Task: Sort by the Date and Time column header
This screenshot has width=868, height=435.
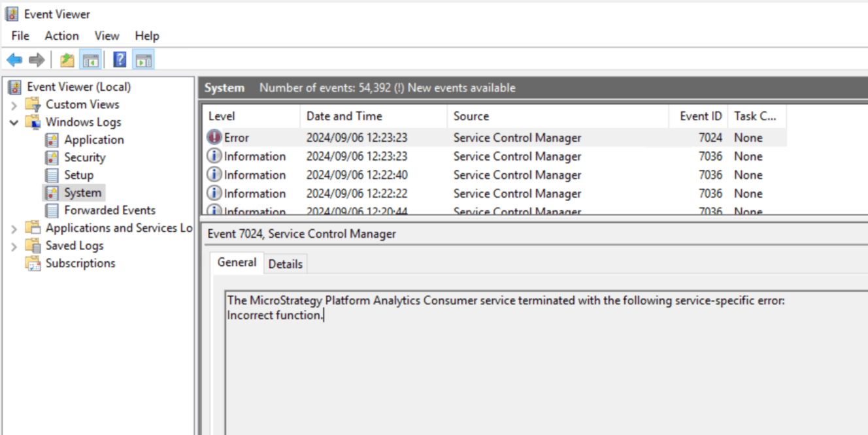Action: point(374,116)
